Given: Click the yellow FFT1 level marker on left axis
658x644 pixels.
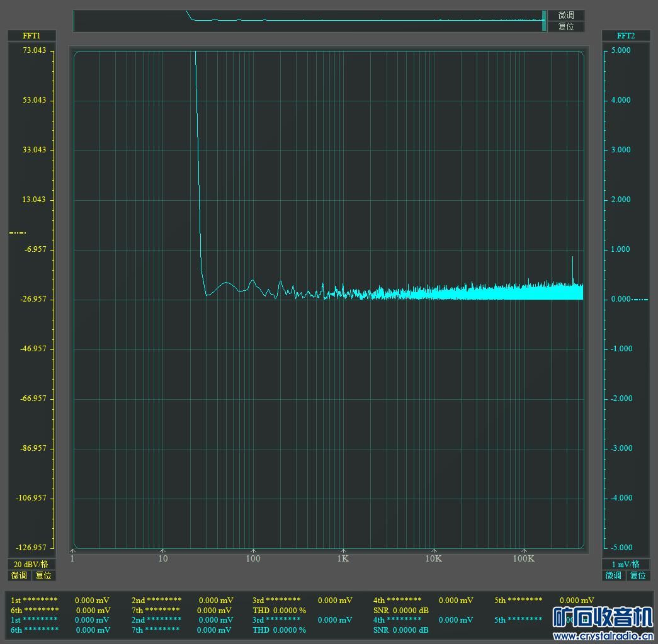Looking at the screenshot, I should 18,233.
